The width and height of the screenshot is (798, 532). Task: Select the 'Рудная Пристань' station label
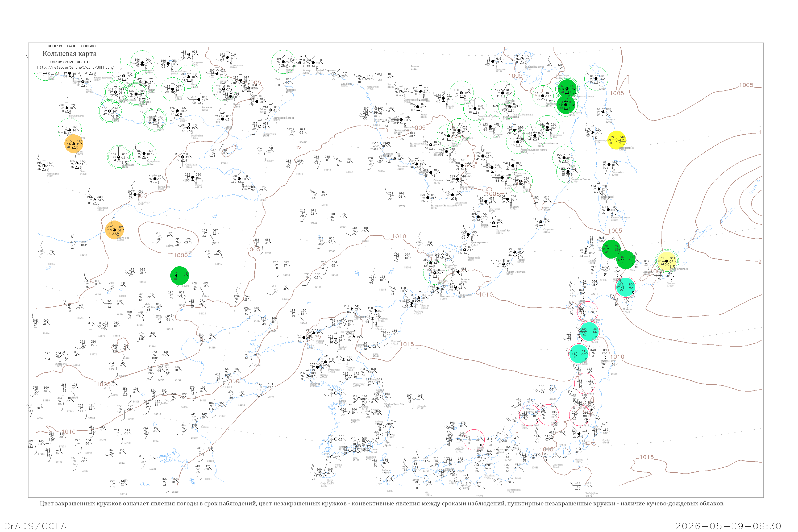pyautogui.click(x=516, y=272)
